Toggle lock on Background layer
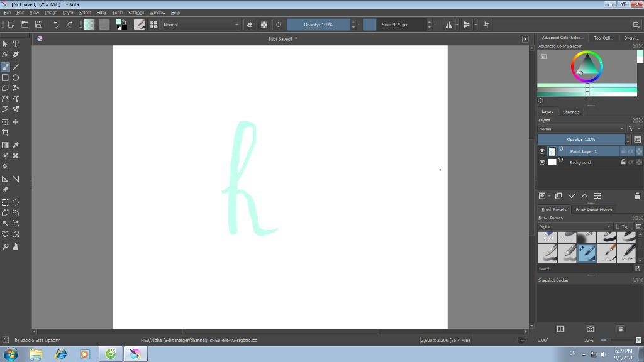The width and height of the screenshot is (644, 362). [623, 162]
